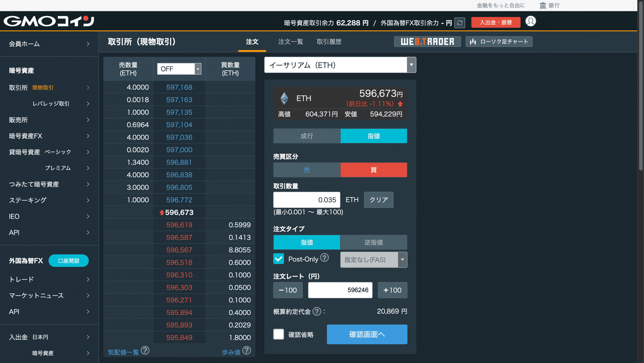Enable the 確認省略 checkbox

[x=278, y=334]
